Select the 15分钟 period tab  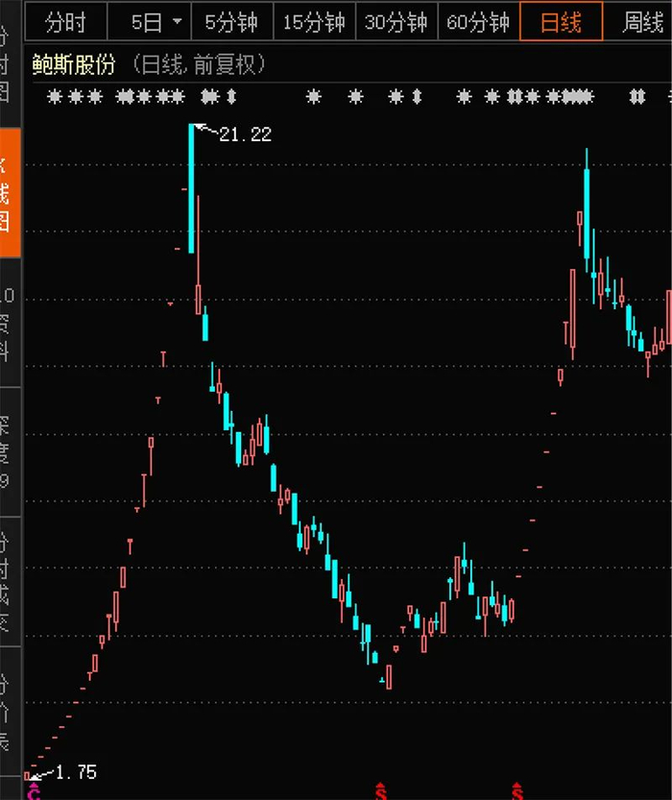314,22
